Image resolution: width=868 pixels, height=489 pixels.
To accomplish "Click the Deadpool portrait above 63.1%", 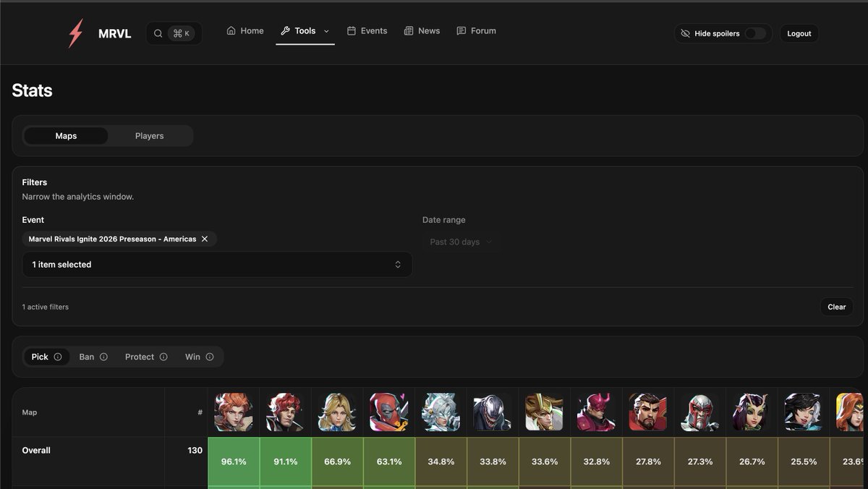I will pos(389,412).
